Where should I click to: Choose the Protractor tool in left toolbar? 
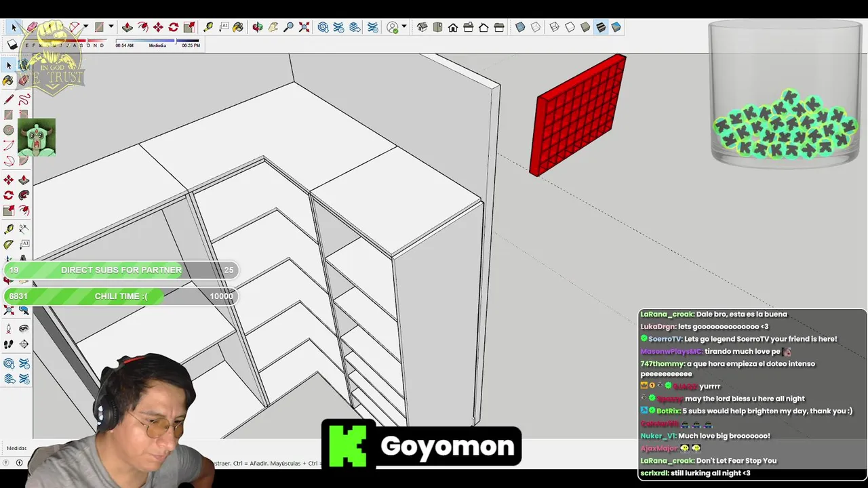click(8, 244)
